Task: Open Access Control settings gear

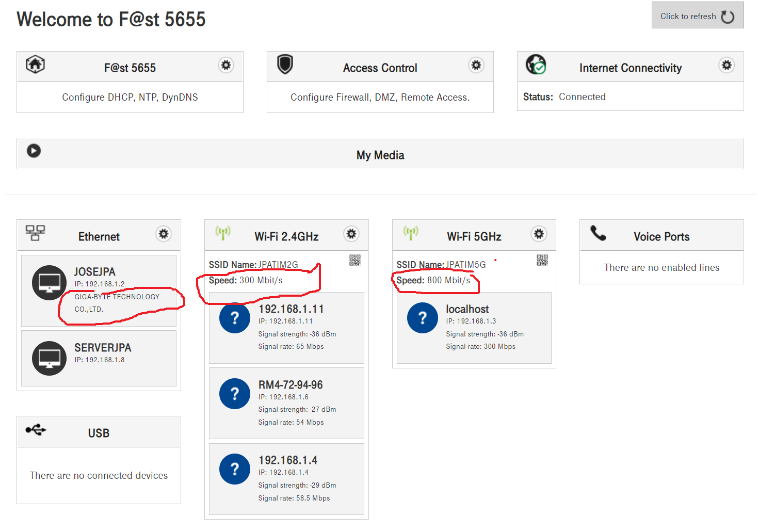Action: 476,66
